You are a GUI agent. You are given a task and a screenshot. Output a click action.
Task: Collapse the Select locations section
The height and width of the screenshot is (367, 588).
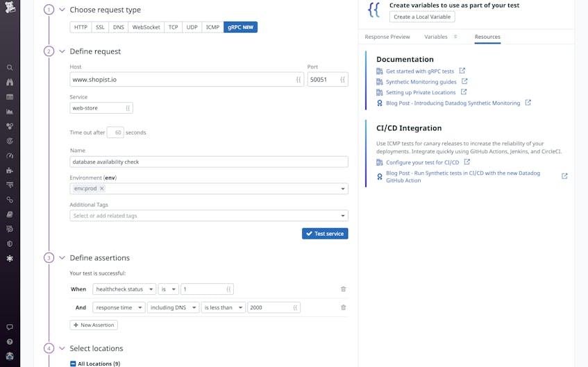pyautogui.click(x=62, y=348)
